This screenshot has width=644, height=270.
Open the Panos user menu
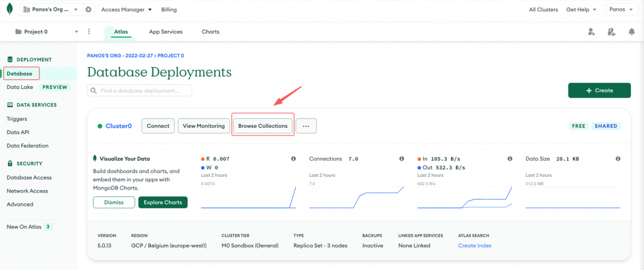(x=621, y=9)
